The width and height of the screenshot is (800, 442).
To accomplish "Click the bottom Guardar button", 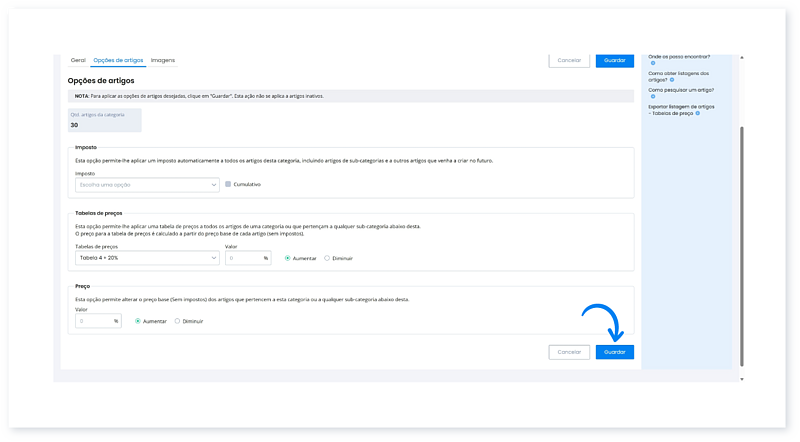I will coord(614,352).
